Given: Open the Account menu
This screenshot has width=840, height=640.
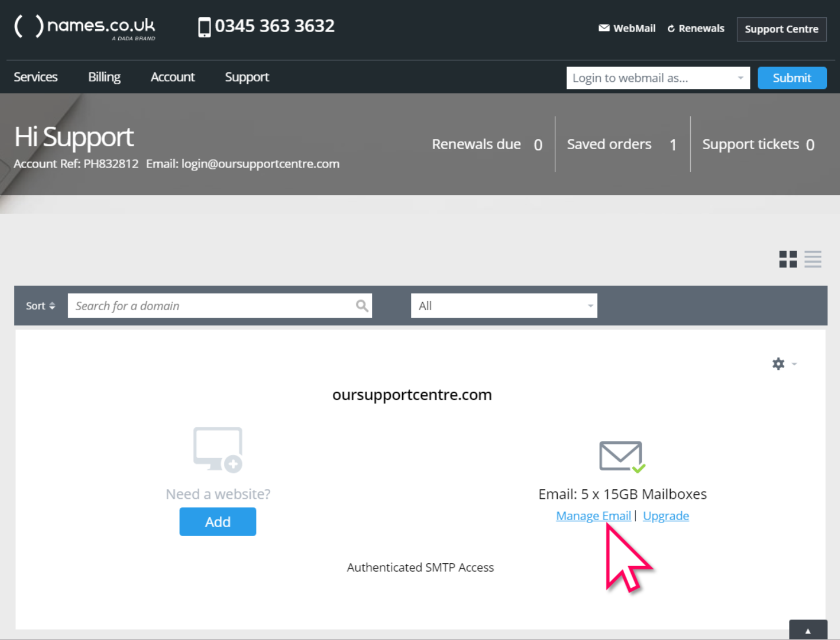Looking at the screenshot, I should click(173, 77).
